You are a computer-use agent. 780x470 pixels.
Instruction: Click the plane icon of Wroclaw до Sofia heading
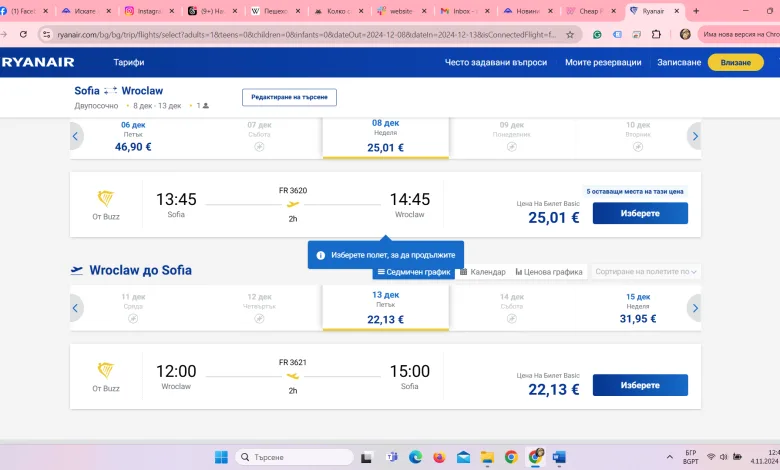click(77, 270)
